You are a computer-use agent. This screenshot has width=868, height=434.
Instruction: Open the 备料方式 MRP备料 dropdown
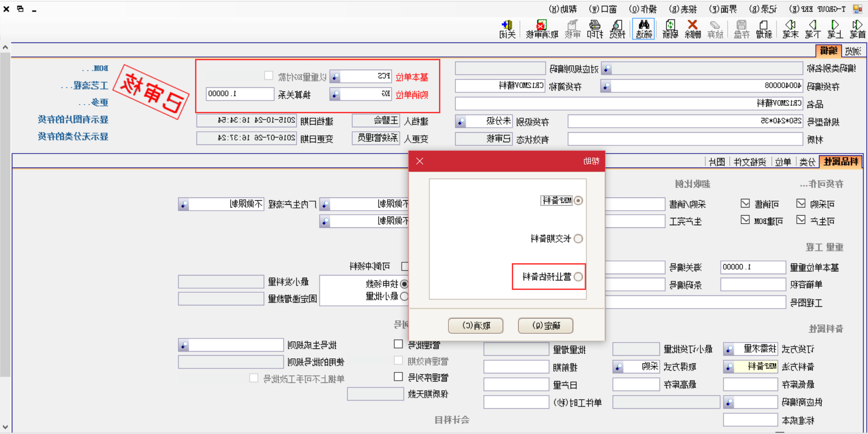pos(730,366)
